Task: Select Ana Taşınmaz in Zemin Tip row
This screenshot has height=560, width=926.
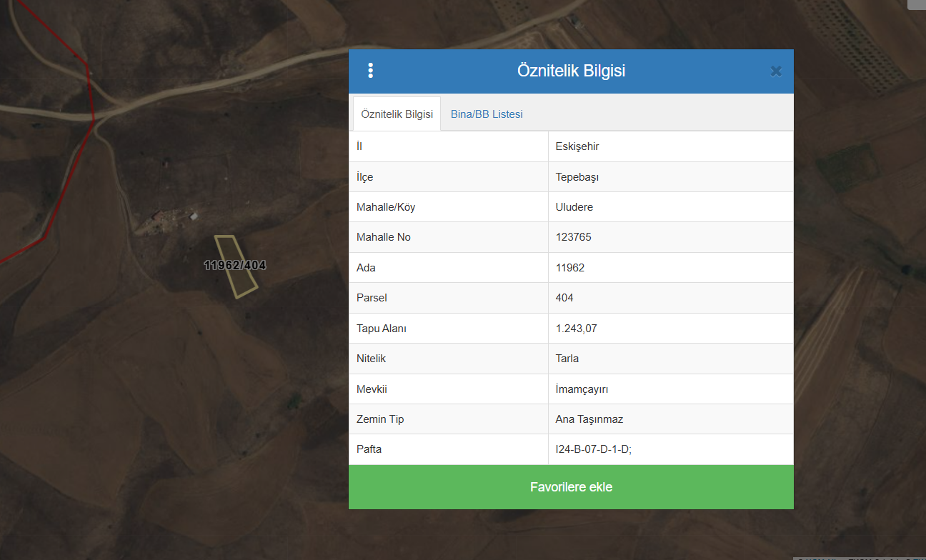Action: coord(589,419)
